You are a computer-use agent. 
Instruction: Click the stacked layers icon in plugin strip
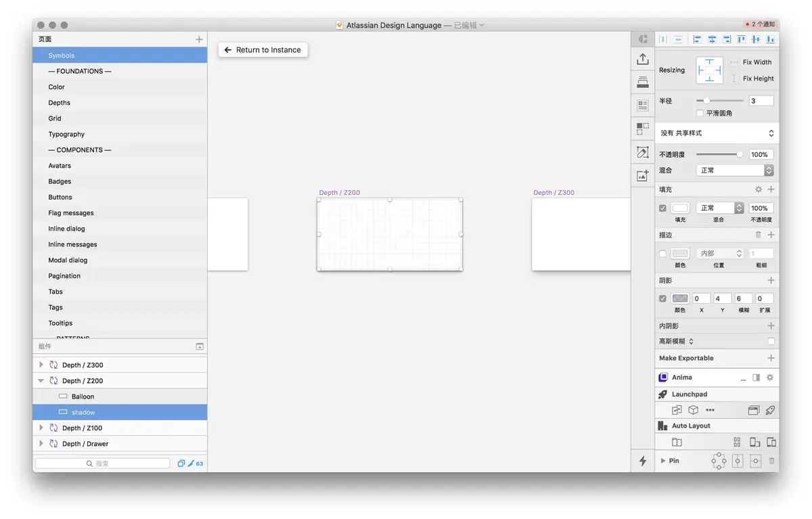click(643, 83)
